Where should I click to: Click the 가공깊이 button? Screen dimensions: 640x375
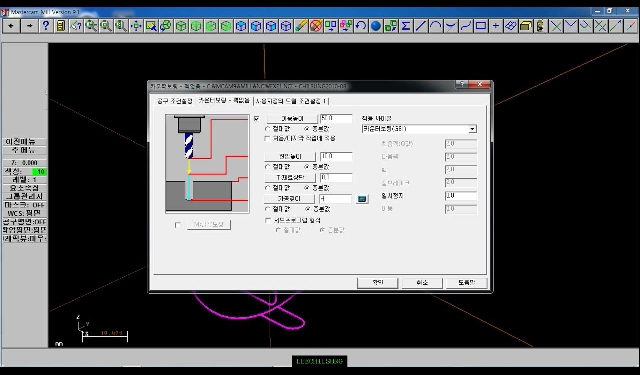(289, 199)
